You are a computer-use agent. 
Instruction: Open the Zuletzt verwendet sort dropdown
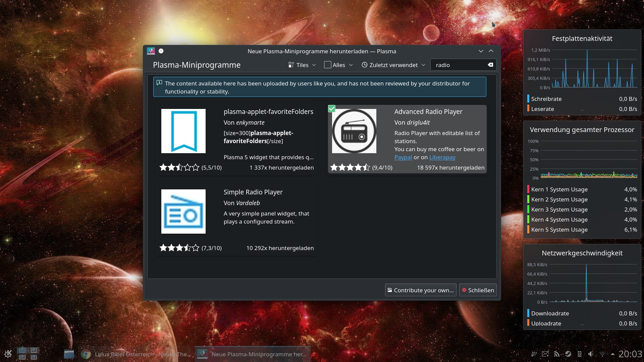[393, 65]
